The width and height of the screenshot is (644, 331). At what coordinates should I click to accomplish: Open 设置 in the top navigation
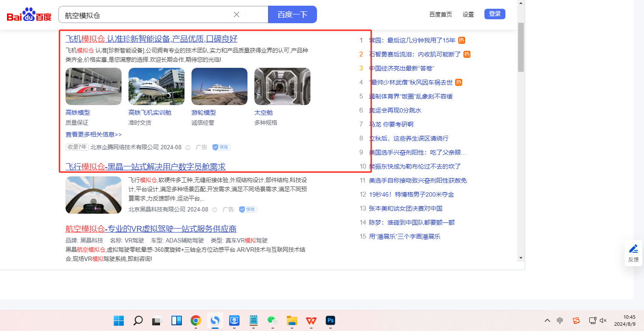tap(468, 14)
